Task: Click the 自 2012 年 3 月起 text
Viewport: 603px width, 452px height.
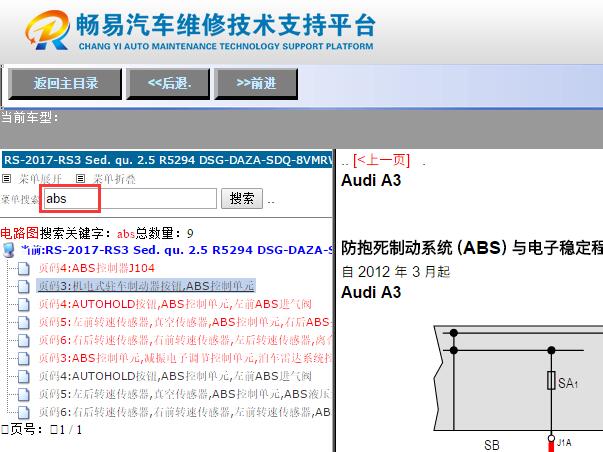Action: point(396,272)
